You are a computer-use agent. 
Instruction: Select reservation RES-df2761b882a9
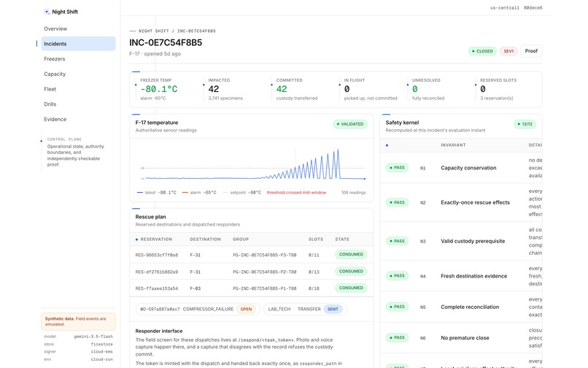[157, 272]
